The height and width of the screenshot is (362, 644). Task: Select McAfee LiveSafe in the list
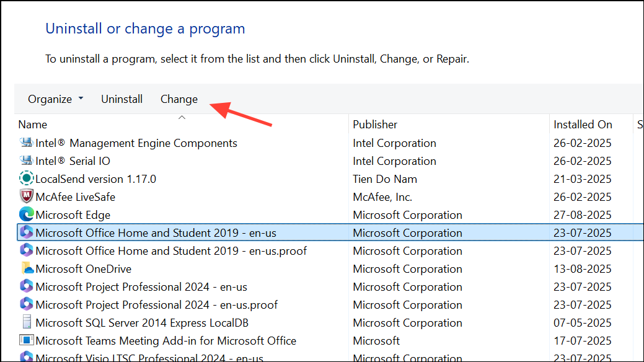pos(75,197)
